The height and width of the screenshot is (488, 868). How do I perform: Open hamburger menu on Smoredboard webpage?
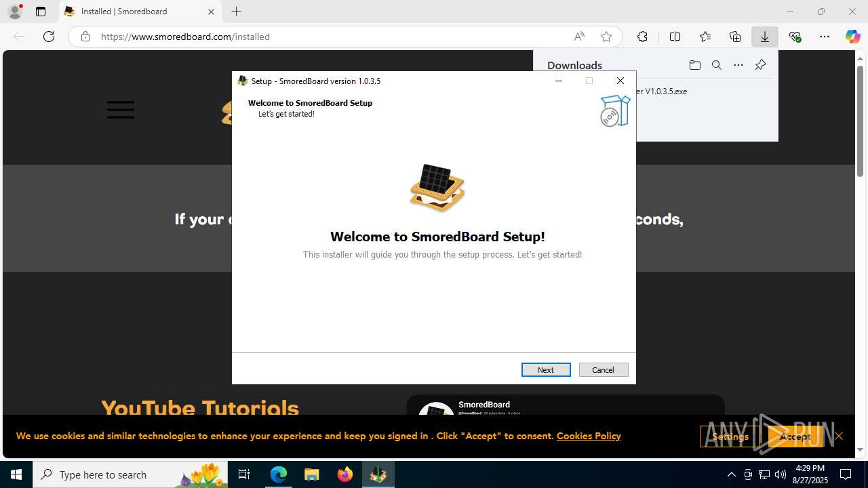121,110
